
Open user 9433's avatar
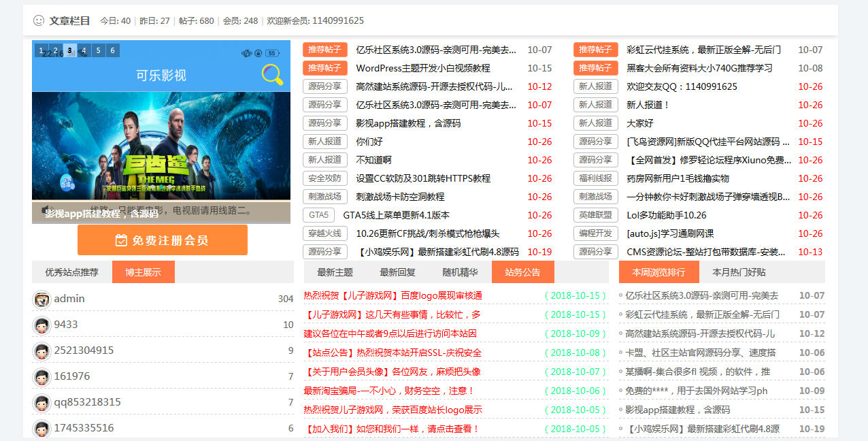click(x=41, y=325)
